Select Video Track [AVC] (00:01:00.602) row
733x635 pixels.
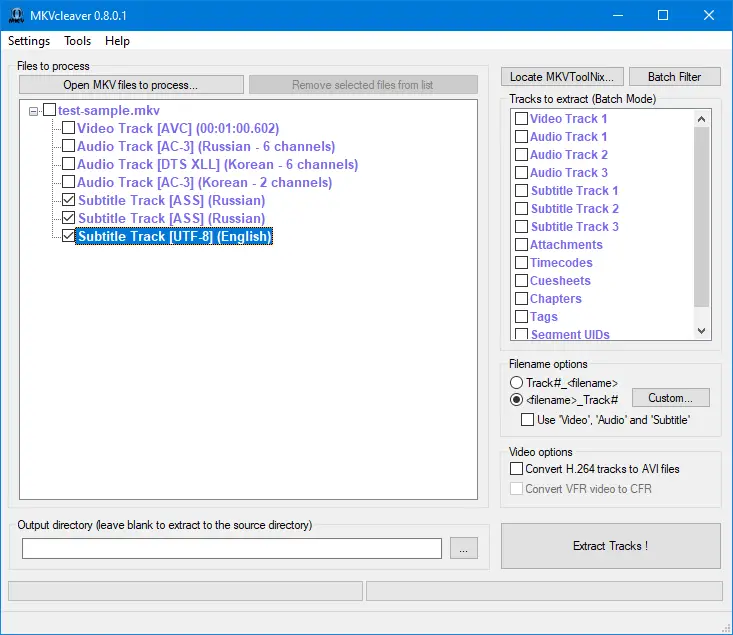point(178,128)
